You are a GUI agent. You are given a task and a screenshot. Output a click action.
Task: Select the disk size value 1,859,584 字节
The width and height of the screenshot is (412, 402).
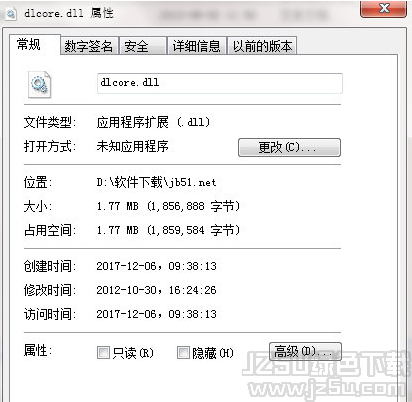[193, 230]
